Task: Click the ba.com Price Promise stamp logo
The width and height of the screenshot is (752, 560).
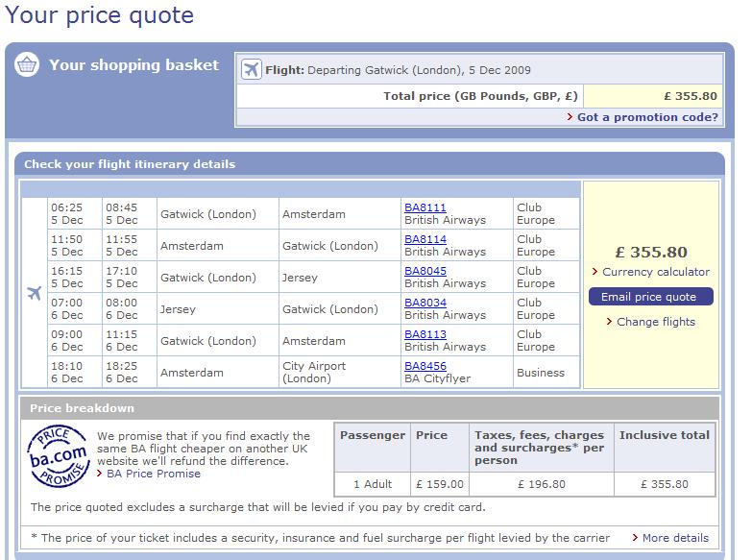Action: [59, 456]
